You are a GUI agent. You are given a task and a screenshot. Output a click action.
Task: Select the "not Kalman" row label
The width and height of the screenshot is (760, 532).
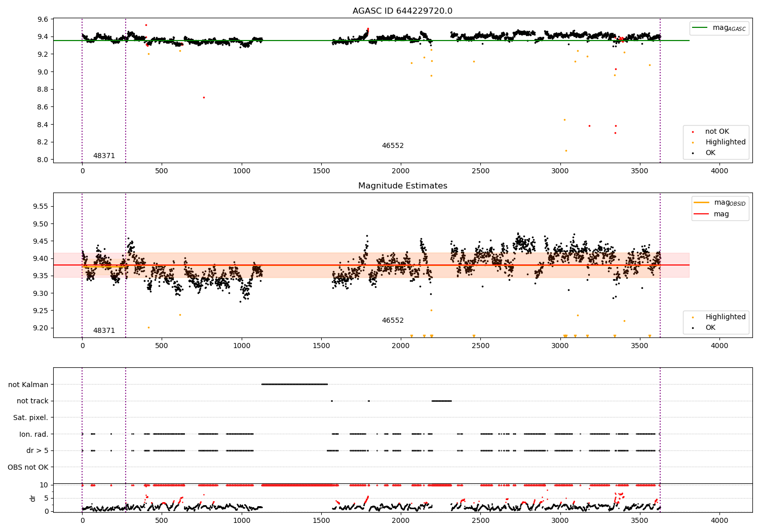(28, 385)
